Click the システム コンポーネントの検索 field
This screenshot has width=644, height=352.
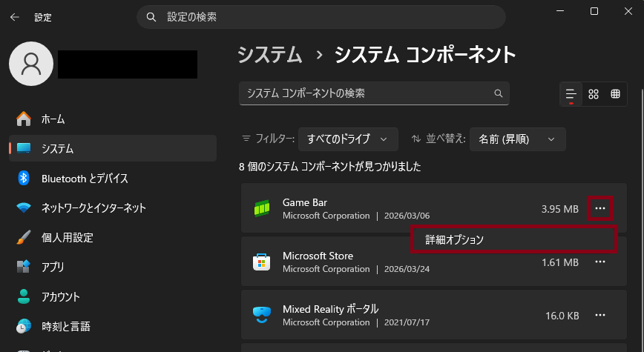tap(367, 93)
